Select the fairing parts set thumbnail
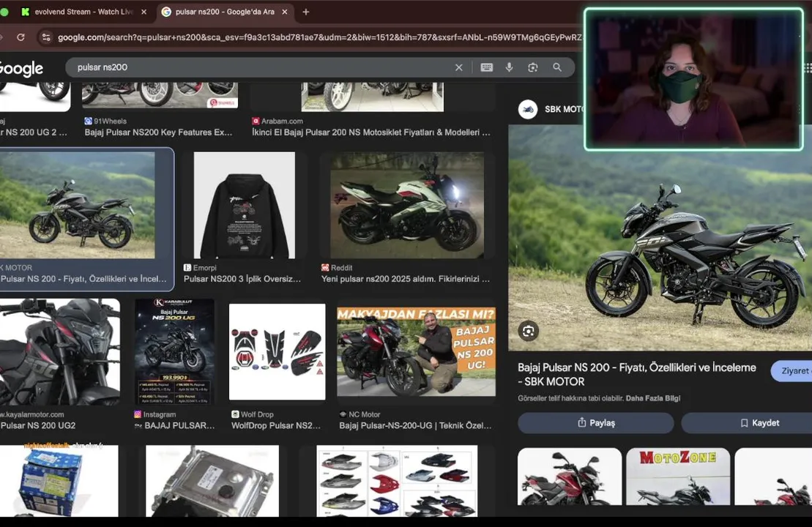The image size is (812, 527). (397, 481)
